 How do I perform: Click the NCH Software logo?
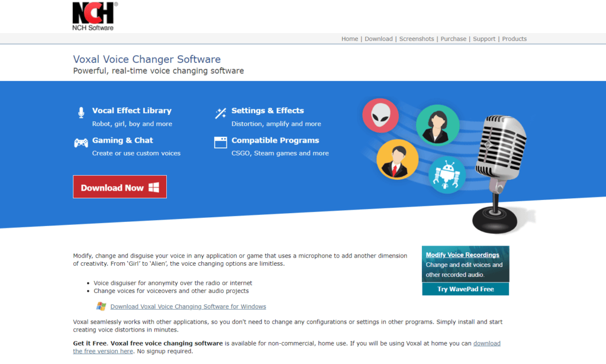[95, 16]
